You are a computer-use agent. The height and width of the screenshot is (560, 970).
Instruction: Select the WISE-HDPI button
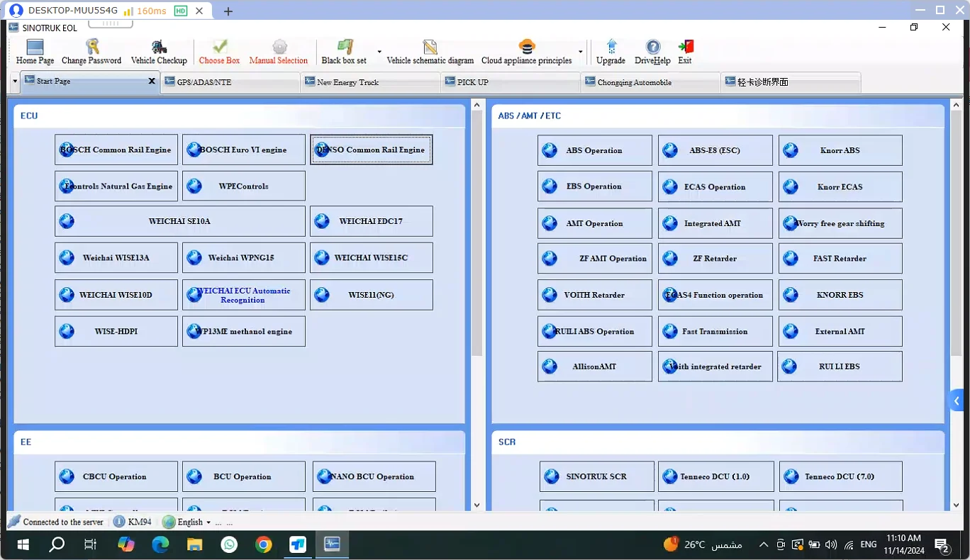[116, 331]
